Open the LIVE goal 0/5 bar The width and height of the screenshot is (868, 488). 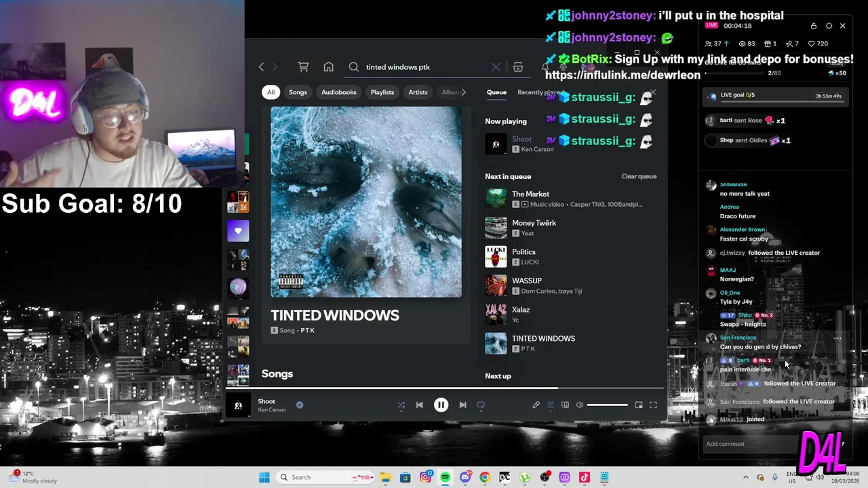[775, 96]
